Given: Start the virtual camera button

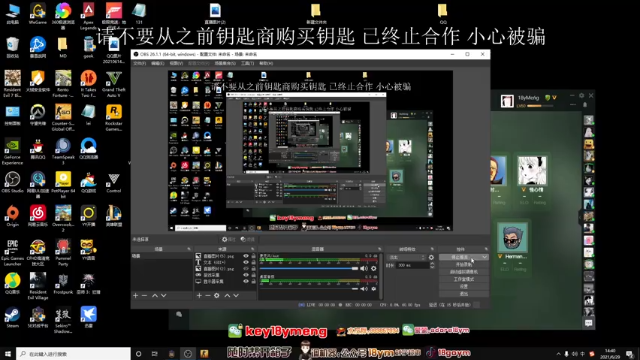Looking at the screenshot, I should click(x=464, y=272).
